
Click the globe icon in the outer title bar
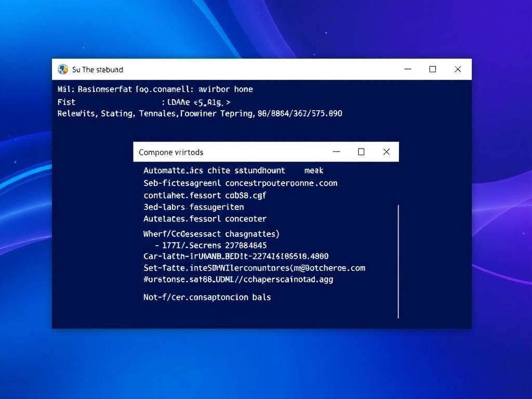63,69
